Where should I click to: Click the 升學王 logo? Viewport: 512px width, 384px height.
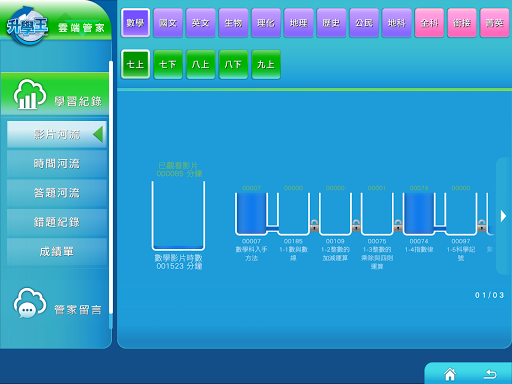click(x=27, y=27)
